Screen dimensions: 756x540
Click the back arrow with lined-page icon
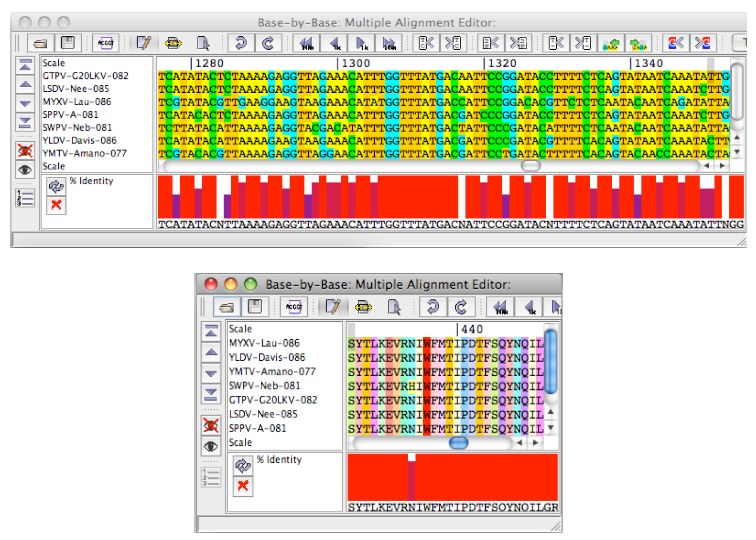pos(491,43)
